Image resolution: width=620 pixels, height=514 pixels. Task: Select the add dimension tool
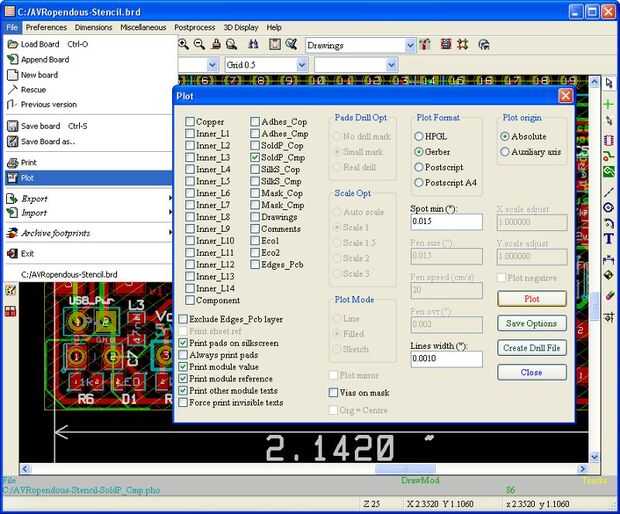(609, 260)
